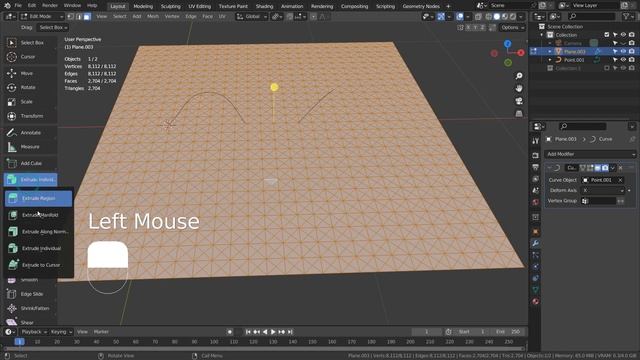
Task: Switch to face select mode
Action: pyautogui.click(x=87, y=17)
